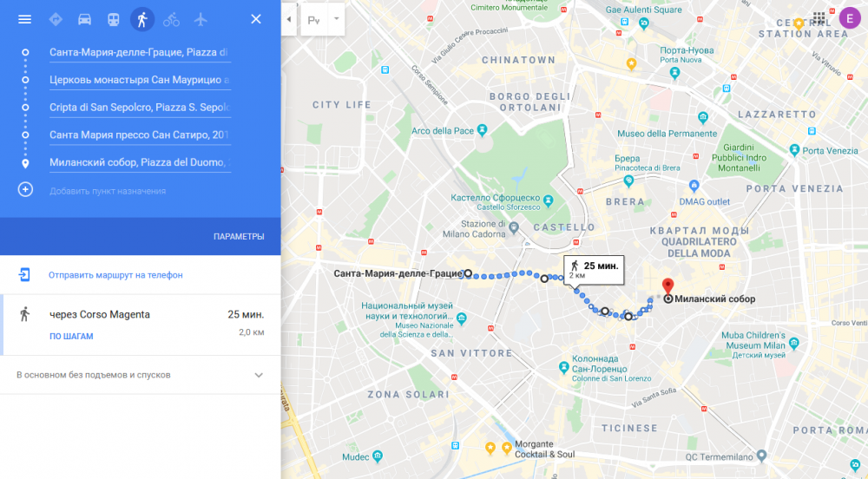Open the hamburger main menu
This screenshot has height=479, width=868.
tap(24, 19)
